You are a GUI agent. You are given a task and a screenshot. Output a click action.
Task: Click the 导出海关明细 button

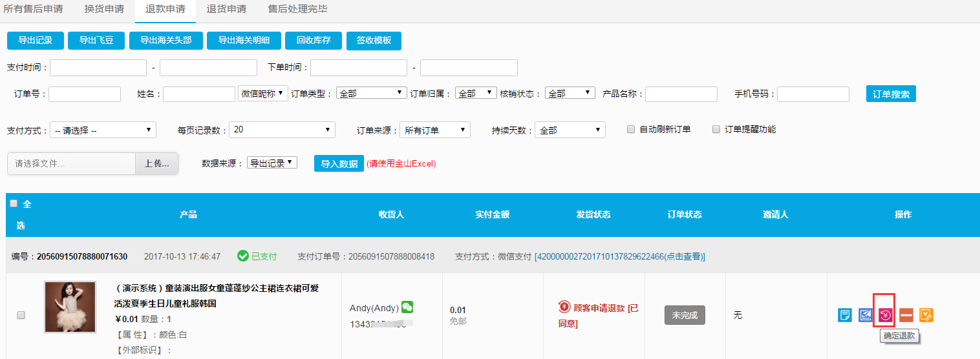[x=244, y=40]
